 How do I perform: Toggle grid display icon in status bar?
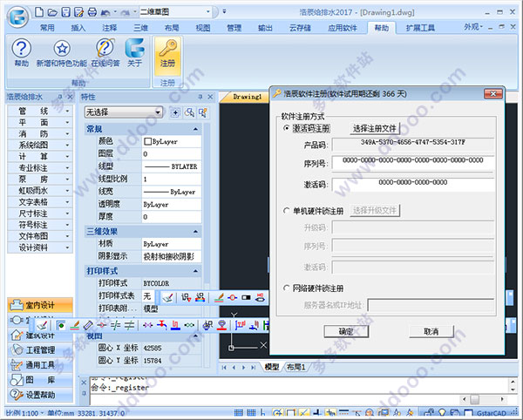click(x=252, y=413)
